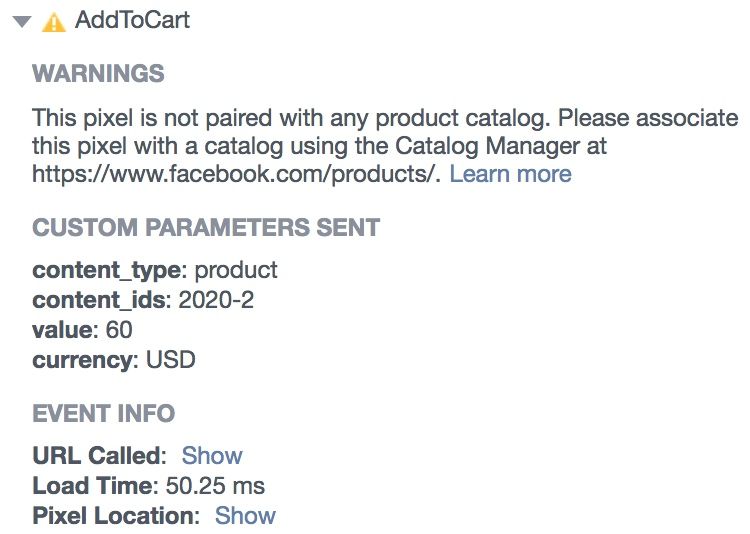Screen dimensions: 750x534
Task: Show the Pixel Location details
Action: (x=245, y=515)
